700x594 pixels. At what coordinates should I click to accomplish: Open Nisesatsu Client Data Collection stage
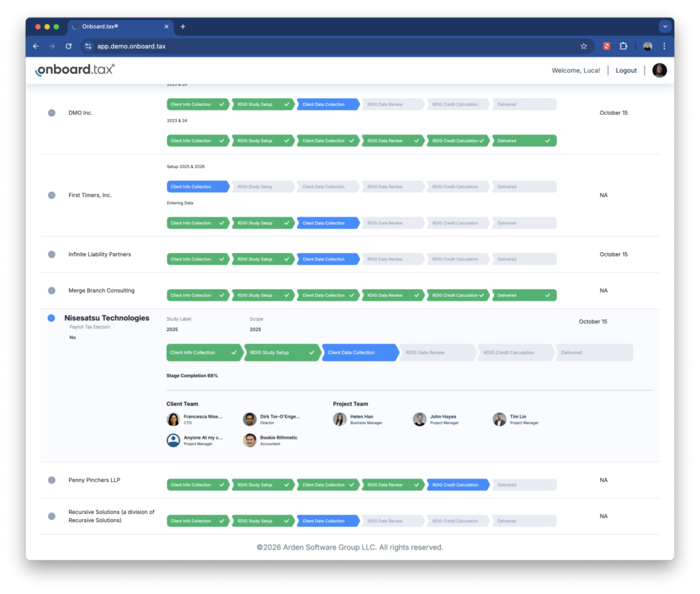tap(360, 353)
